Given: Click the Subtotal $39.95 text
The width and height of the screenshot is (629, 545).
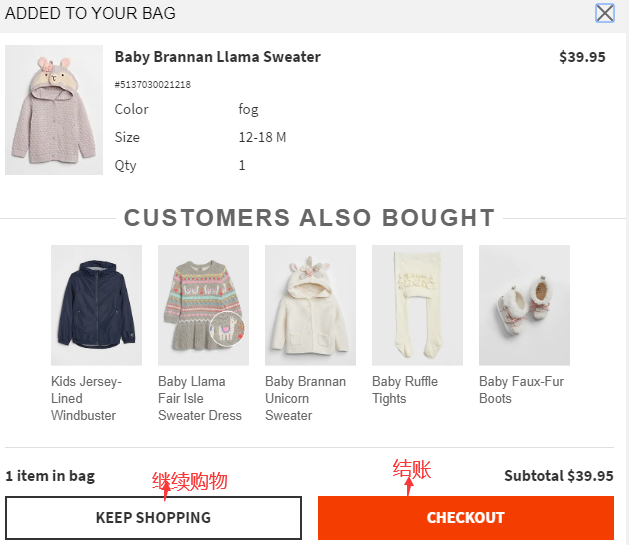Looking at the screenshot, I should pos(558,476).
